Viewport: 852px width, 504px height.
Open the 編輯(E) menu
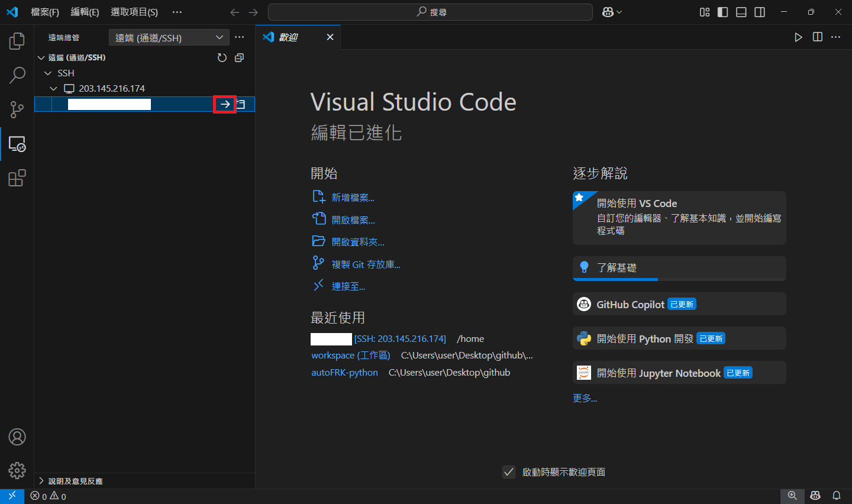click(x=85, y=12)
